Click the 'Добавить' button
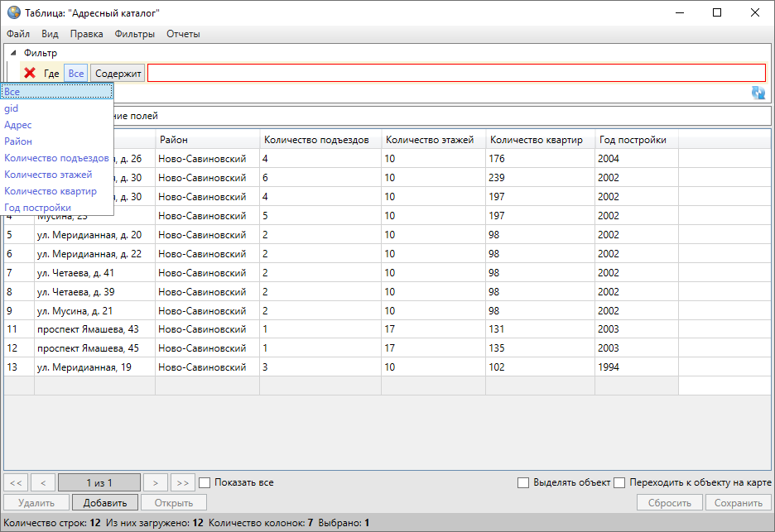This screenshot has width=775, height=532. (x=104, y=502)
